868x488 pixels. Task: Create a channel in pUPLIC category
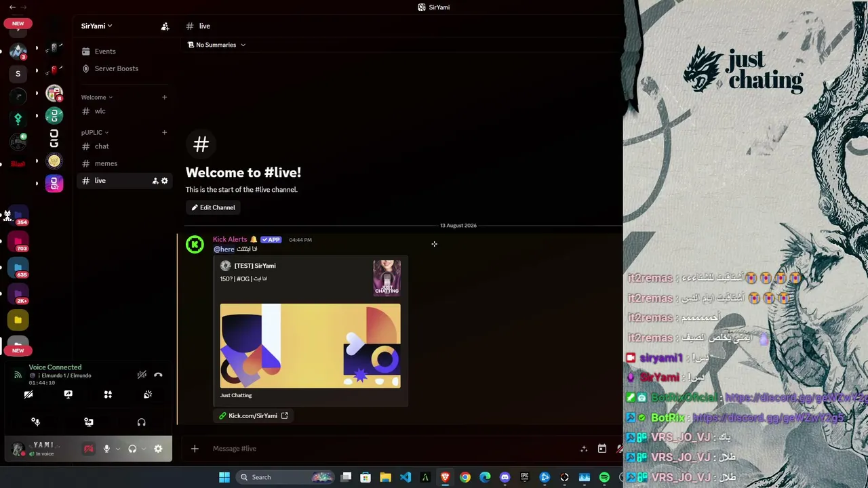[x=164, y=132]
